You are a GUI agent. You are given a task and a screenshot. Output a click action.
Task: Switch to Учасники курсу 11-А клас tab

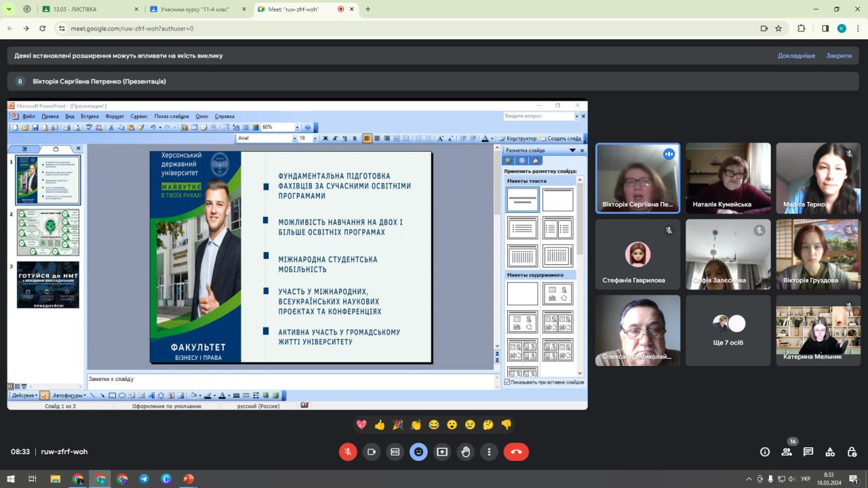(x=198, y=9)
